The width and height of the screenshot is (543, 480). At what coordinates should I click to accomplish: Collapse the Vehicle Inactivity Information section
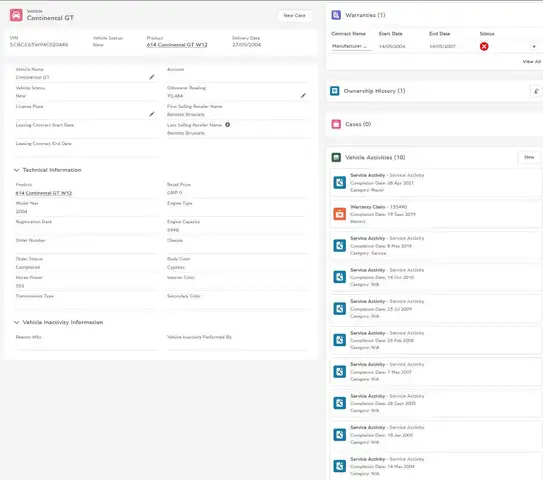16,322
